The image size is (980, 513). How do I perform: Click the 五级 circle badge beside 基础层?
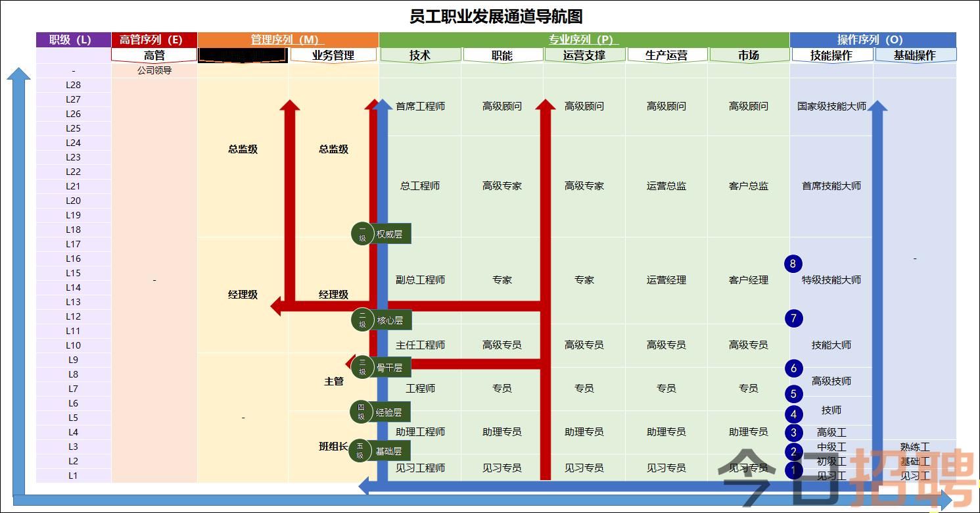pos(360,451)
